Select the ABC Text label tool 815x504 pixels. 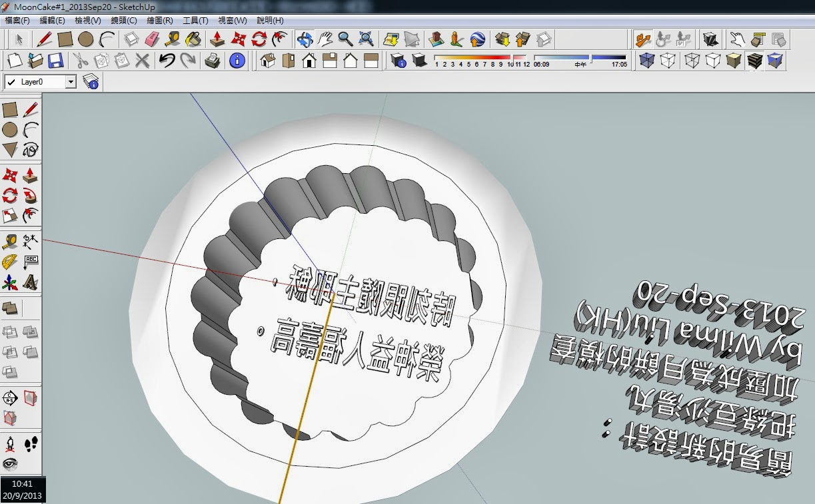30,261
